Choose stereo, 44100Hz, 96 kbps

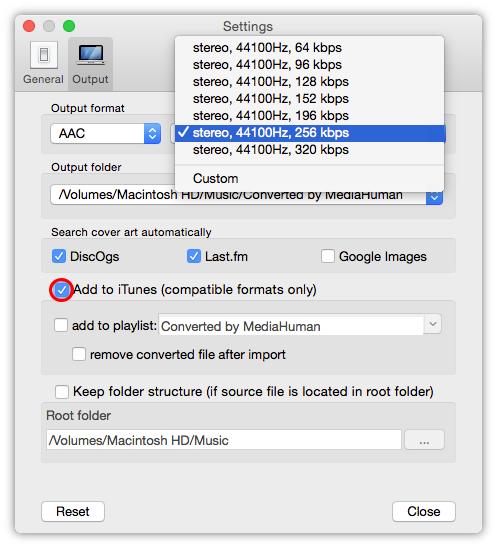[309, 65]
